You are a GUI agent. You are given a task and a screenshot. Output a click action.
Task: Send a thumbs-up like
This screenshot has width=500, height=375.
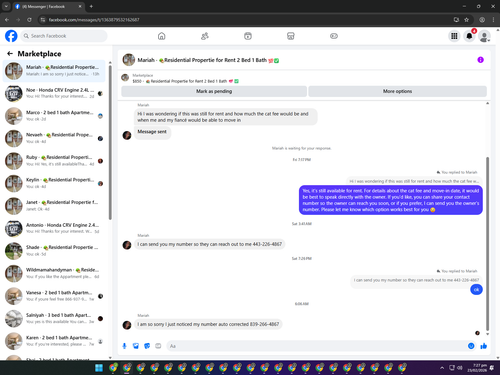(484, 346)
